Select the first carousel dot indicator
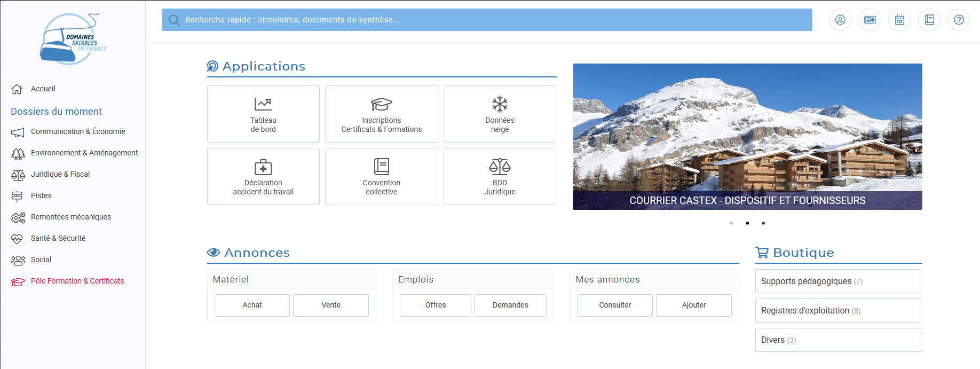 731,223
